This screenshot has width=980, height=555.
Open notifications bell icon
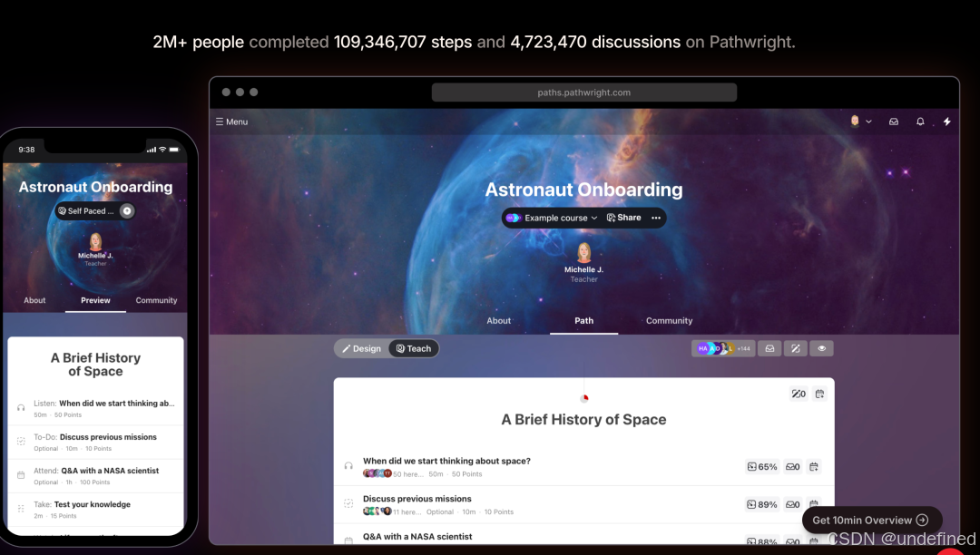(x=920, y=122)
